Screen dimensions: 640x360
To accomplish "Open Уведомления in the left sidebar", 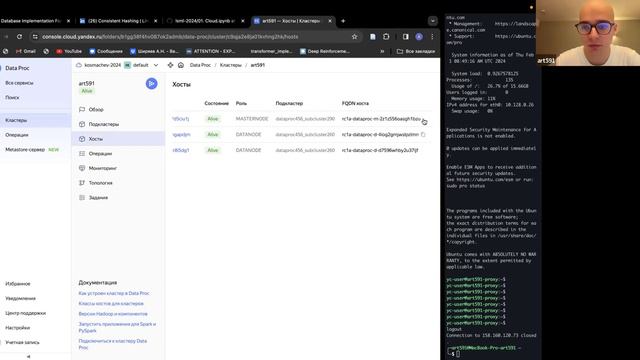I will coord(20,298).
